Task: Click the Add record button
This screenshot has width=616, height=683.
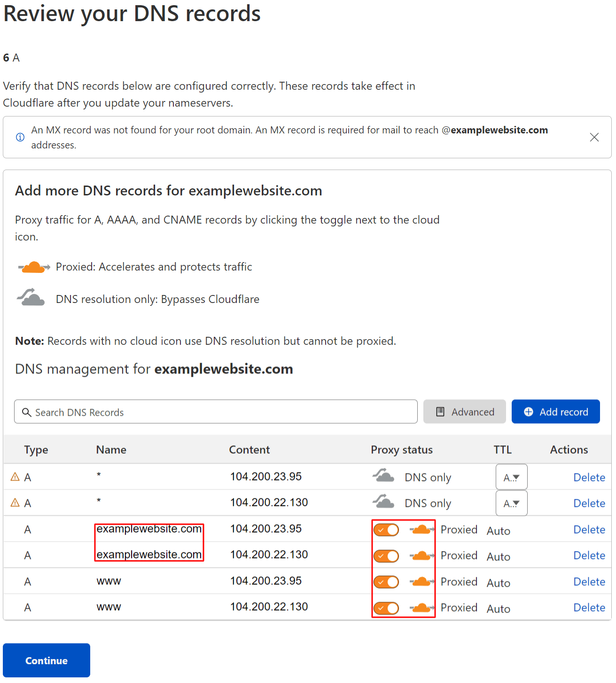Action: (555, 411)
